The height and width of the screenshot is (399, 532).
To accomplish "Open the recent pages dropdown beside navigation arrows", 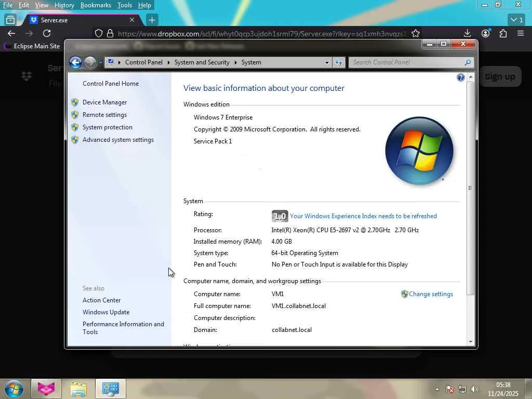I will coord(100,62).
